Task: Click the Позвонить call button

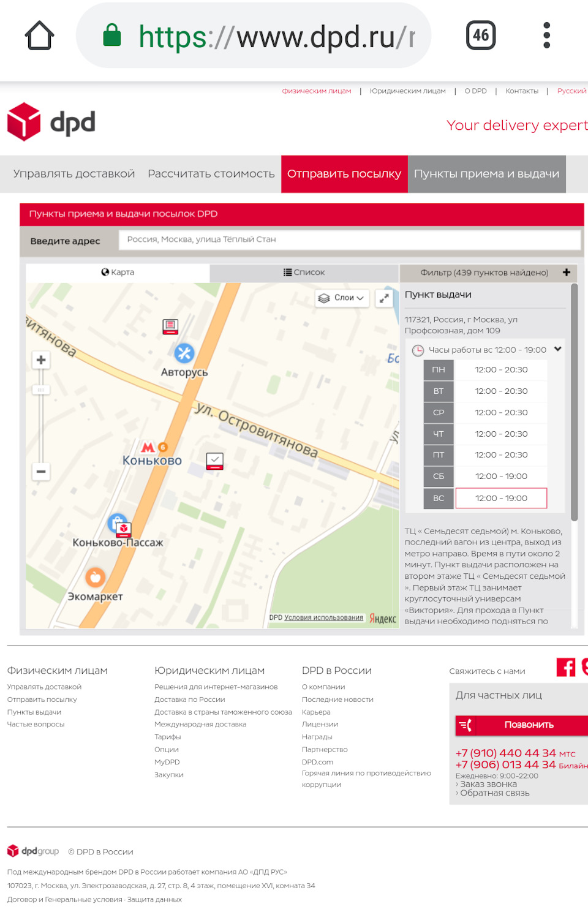Action: point(521,725)
